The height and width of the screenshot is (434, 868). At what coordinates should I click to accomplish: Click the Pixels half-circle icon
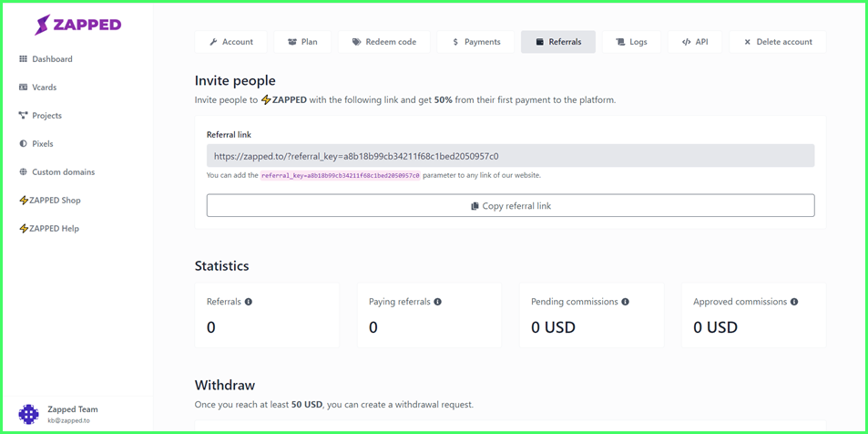point(24,143)
